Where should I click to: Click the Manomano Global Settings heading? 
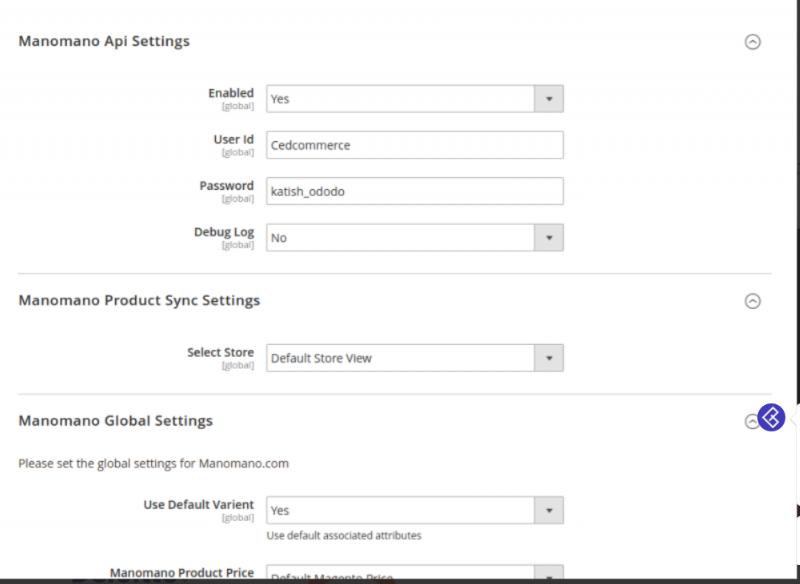(x=116, y=421)
